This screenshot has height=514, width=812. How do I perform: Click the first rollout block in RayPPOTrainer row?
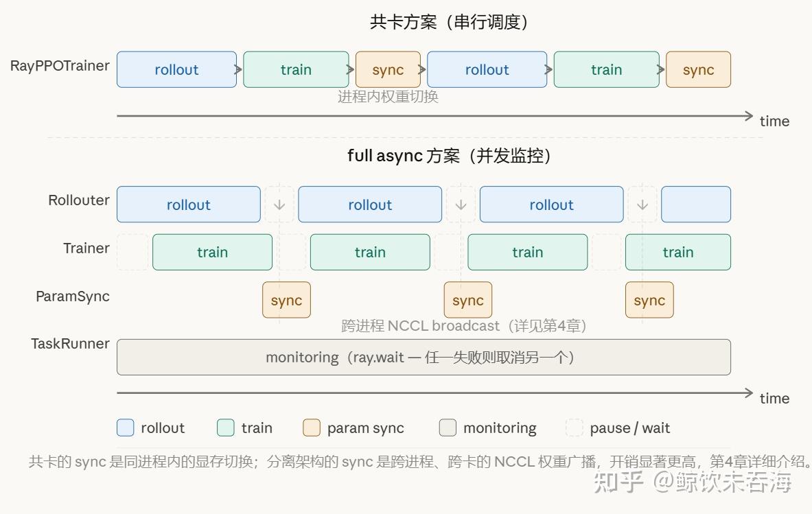point(176,69)
